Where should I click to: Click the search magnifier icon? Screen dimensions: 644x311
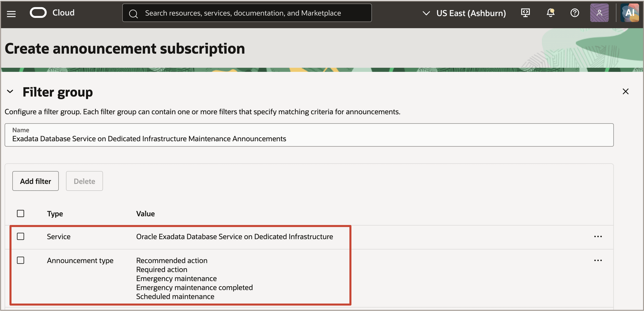click(x=133, y=14)
